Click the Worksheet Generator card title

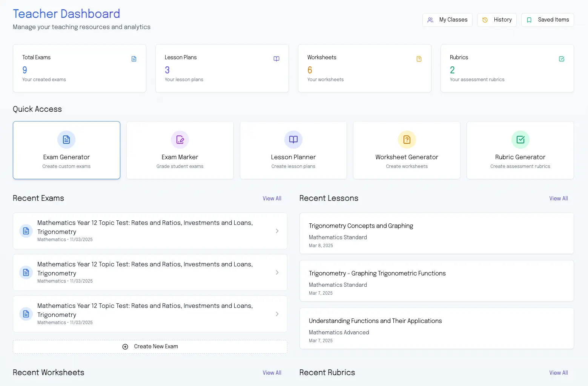pyautogui.click(x=407, y=157)
